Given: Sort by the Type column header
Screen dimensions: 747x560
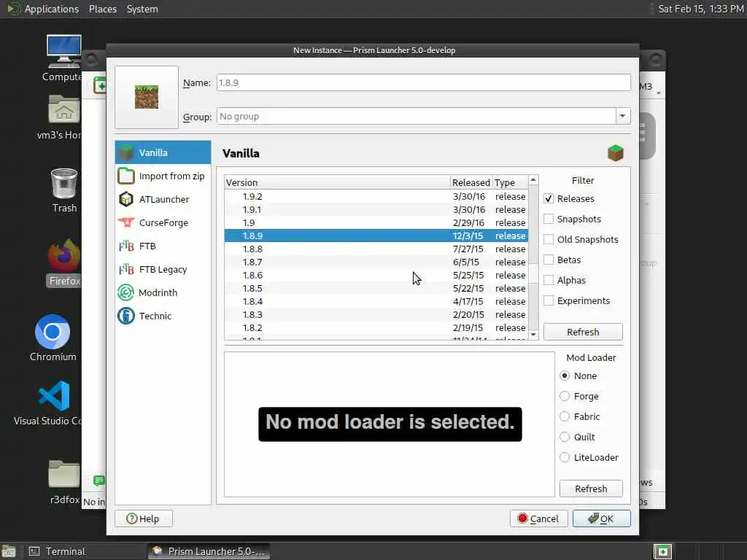Looking at the screenshot, I should (x=510, y=182).
